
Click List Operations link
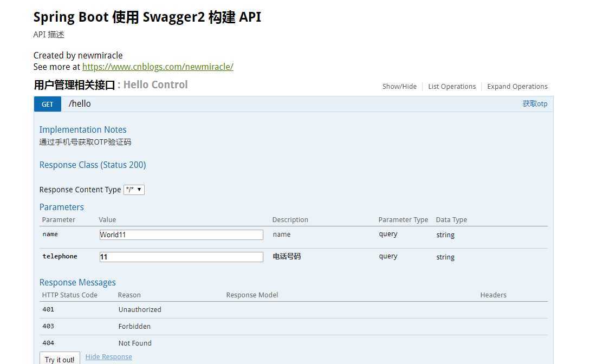click(452, 87)
